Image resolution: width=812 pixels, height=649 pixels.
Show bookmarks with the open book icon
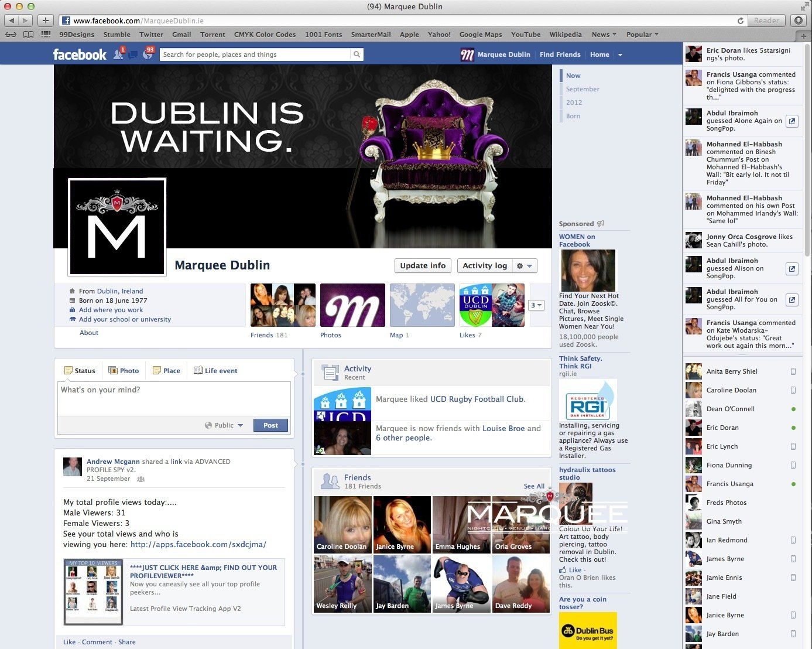[x=28, y=35]
